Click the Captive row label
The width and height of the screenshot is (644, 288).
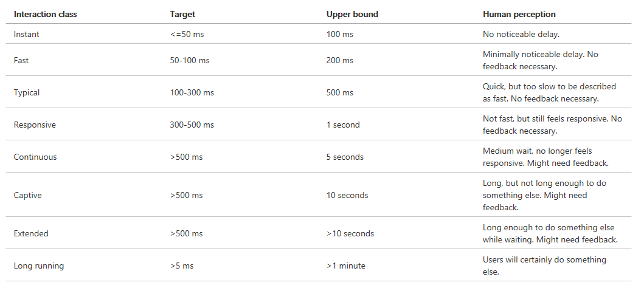[x=28, y=195]
